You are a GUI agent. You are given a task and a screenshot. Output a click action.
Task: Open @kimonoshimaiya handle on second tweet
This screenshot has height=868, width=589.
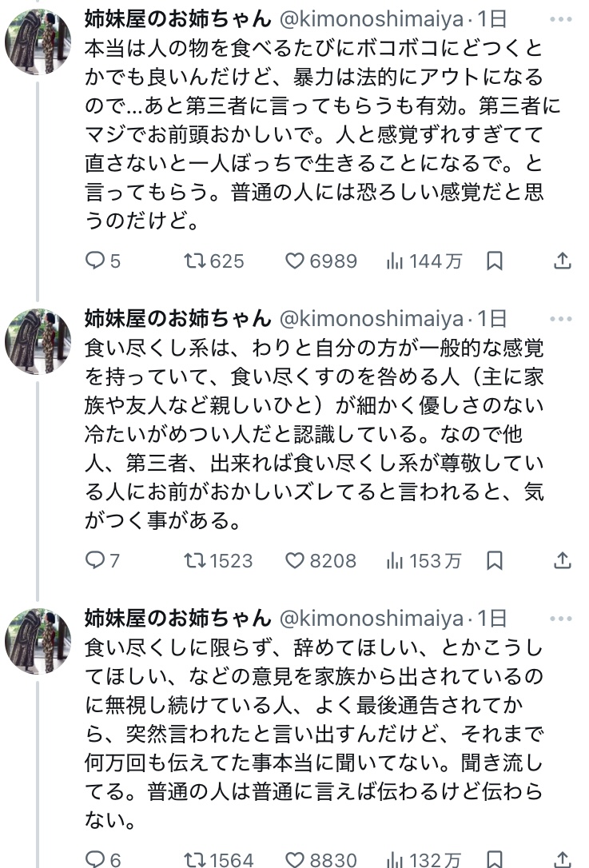tap(370, 319)
